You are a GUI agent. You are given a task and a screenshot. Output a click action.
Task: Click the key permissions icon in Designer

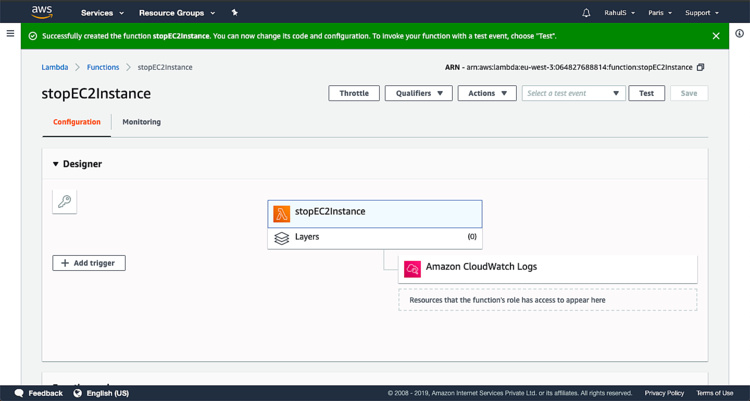(64, 201)
